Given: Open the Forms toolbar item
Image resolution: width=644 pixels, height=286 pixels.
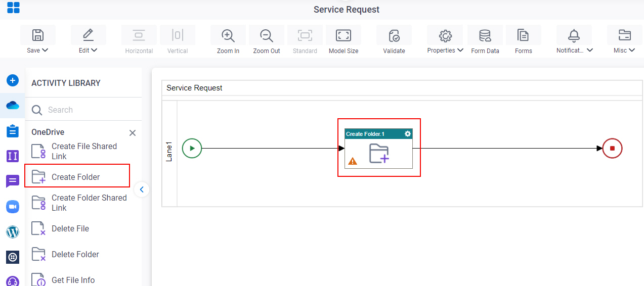Looking at the screenshot, I should click(523, 40).
